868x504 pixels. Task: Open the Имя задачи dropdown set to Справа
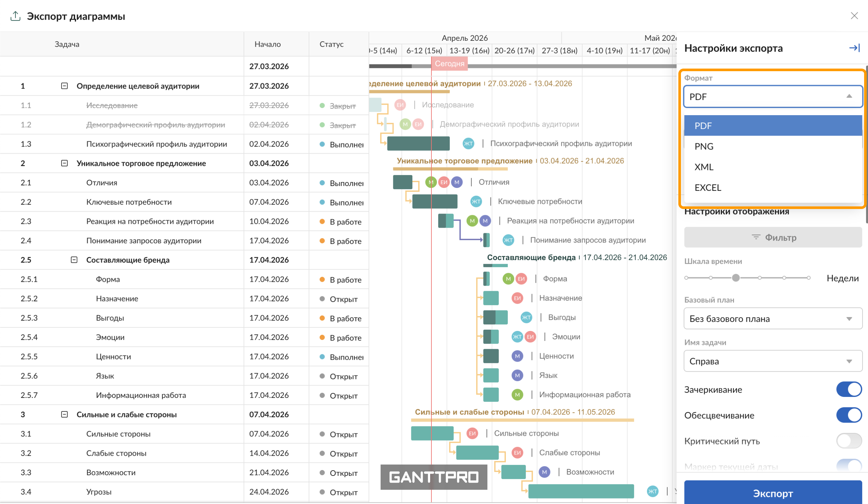coord(773,361)
